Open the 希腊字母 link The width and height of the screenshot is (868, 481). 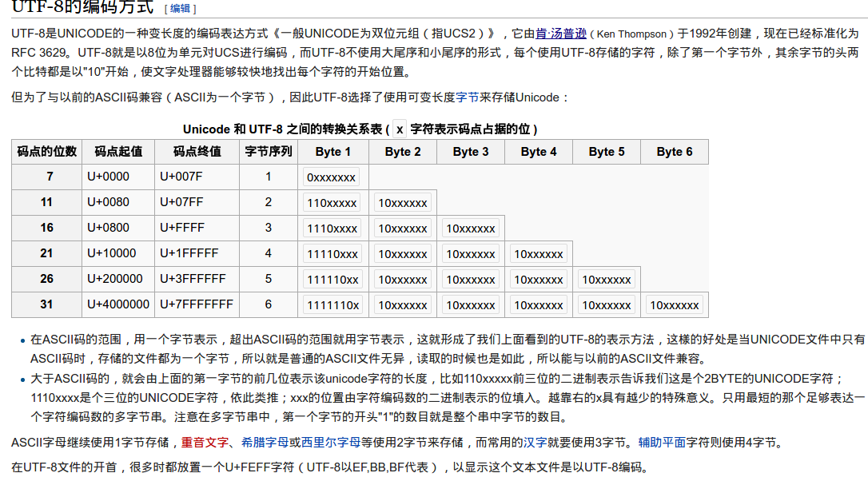point(265,443)
